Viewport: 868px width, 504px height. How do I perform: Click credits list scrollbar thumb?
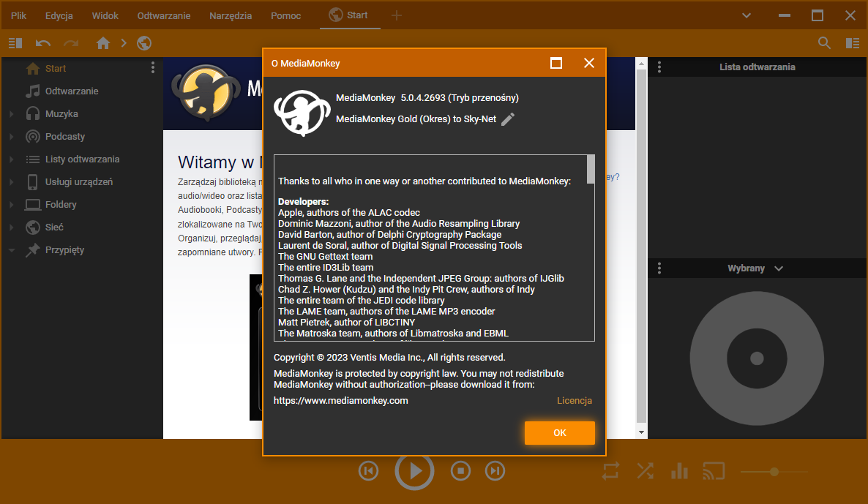(x=591, y=169)
